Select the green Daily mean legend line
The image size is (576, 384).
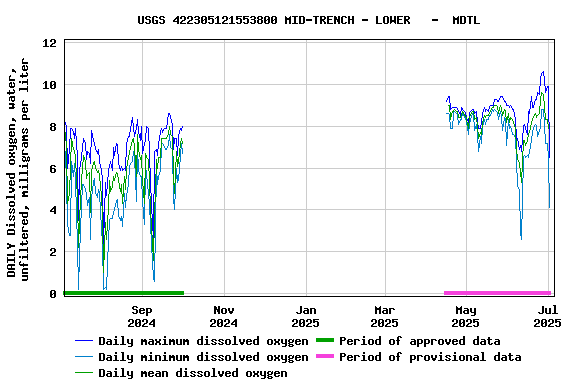coord(84,373)
